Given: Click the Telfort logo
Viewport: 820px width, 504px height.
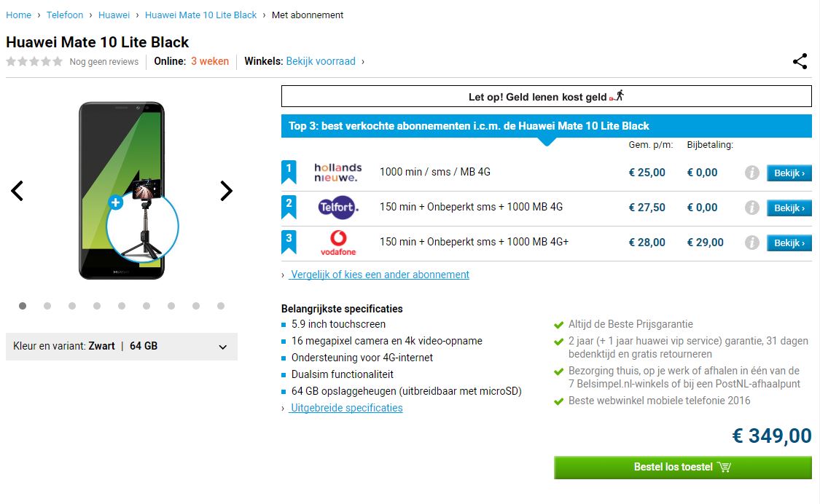Looking at the screenshot, I should pyautogui.click(x=337, y=208).
